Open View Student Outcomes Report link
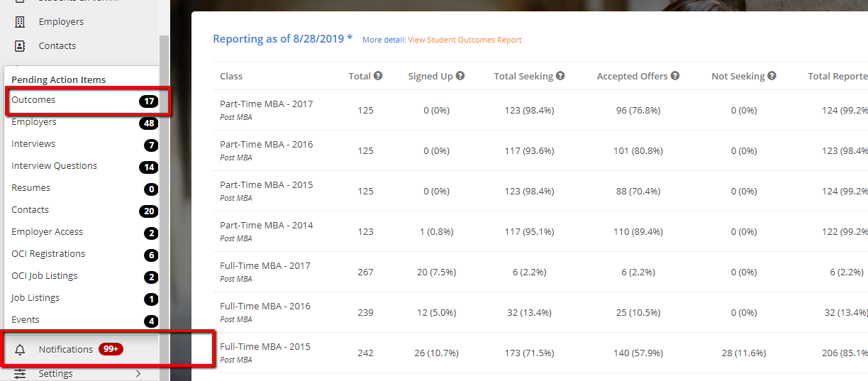The width and height of the screenshot is (868, 381). (464, 40)
